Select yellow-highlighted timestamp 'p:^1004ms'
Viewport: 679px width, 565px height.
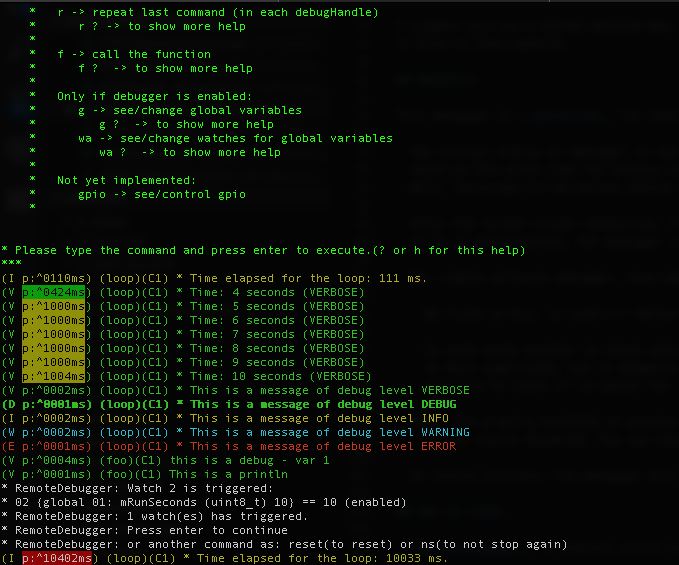54,376
